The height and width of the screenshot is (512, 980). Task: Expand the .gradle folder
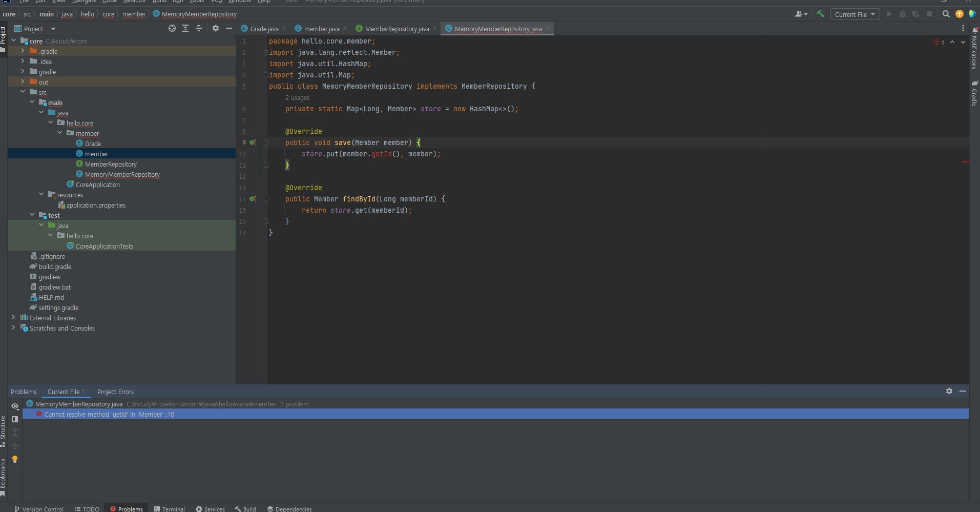point(23,51)
